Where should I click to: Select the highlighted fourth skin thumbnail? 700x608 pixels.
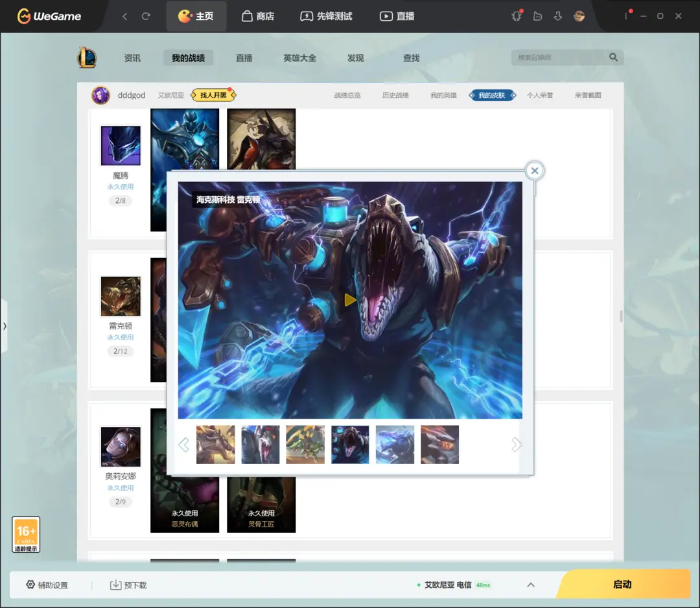350,445
